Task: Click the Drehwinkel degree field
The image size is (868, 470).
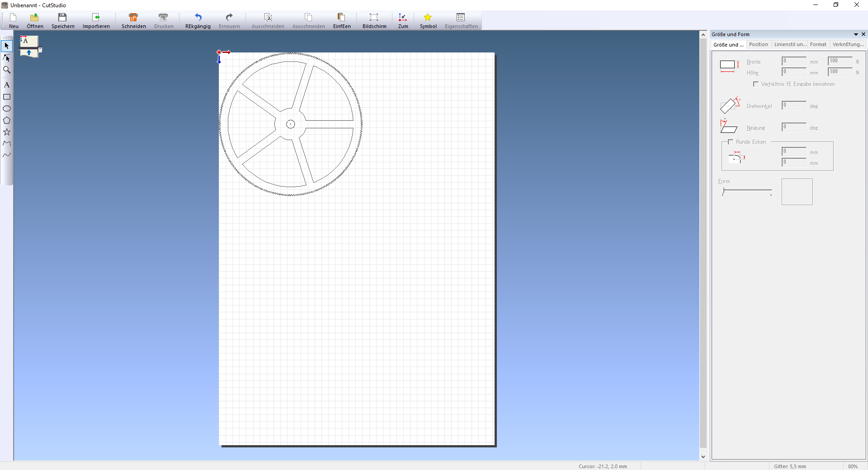Action: (x=794, y=105)
